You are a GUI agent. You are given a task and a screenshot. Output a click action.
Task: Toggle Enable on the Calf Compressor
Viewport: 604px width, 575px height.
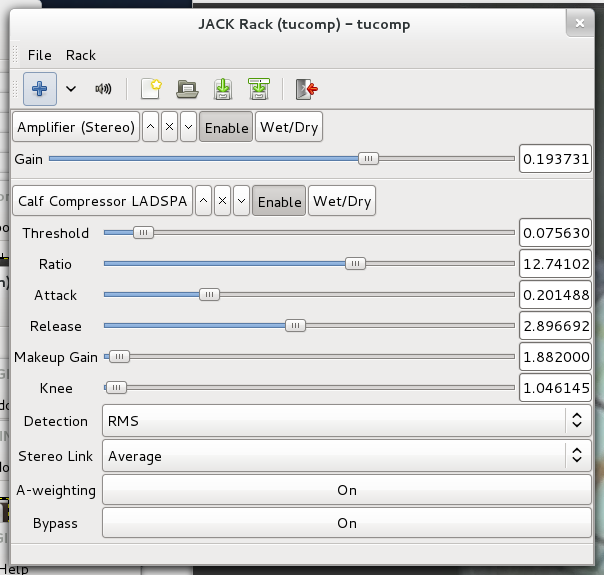[279, 201]
